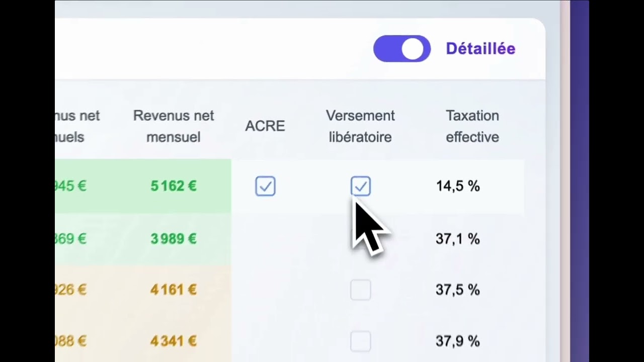Click the 37,5 % taxation value
The width and height of the screenshot is (644, 362).
point(458,290)
